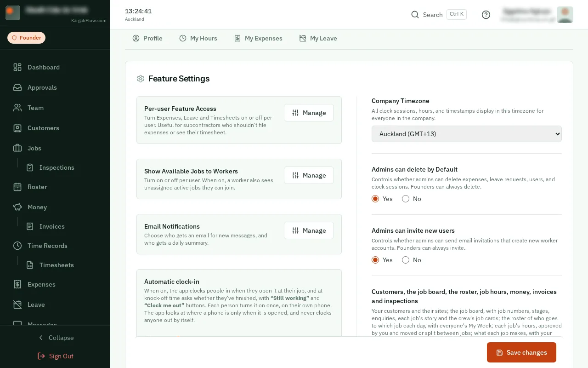Manage Per-user Feature Access
Image resolution: width=588 pixels, height=368 pixels.
pyautogui.click(x=309, y=113)
